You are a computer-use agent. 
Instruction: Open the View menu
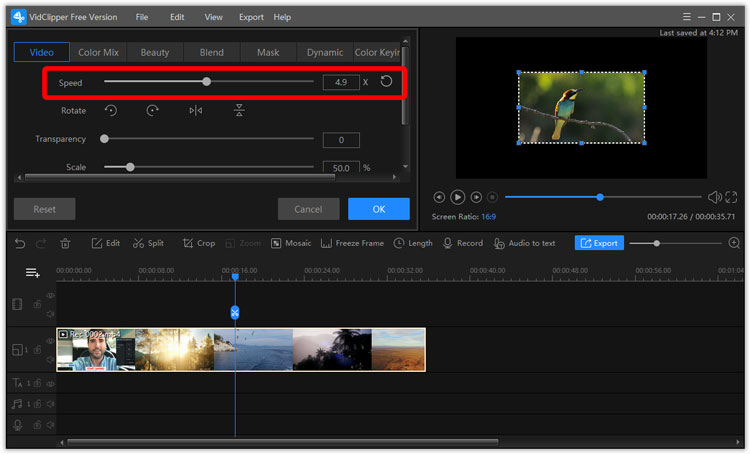click(213, 17)
